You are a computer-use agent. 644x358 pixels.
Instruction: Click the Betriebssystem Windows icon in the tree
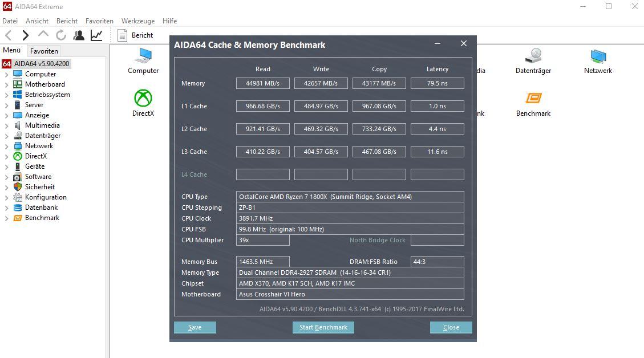[18, 95]
